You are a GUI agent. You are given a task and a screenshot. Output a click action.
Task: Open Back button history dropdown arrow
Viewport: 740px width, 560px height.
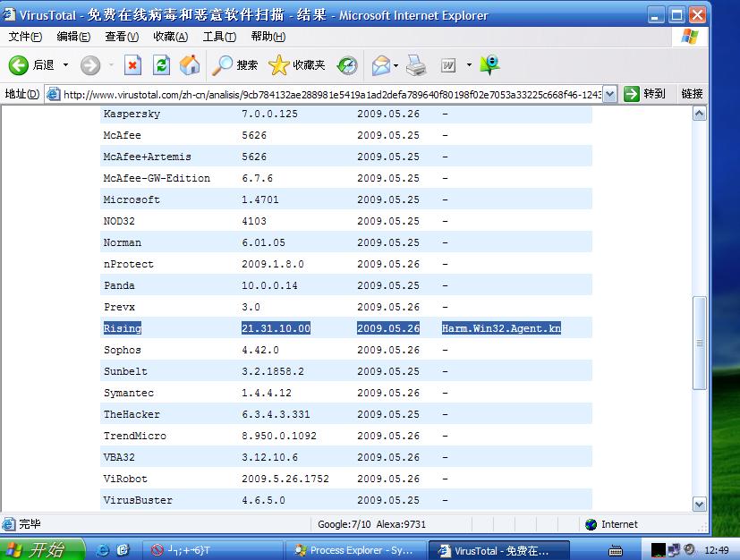[x=65, y=65]
